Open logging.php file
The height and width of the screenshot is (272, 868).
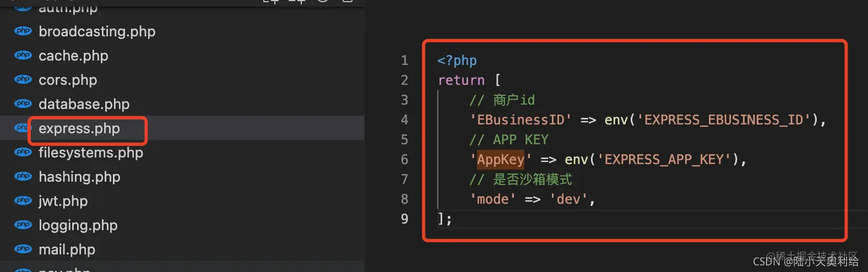(x=78, y=226)
